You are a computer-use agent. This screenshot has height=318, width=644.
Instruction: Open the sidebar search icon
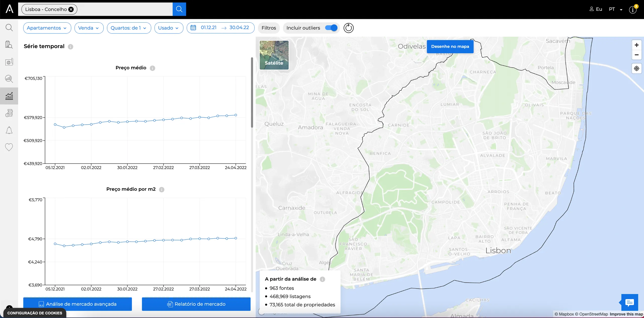(x=9, y=27)
